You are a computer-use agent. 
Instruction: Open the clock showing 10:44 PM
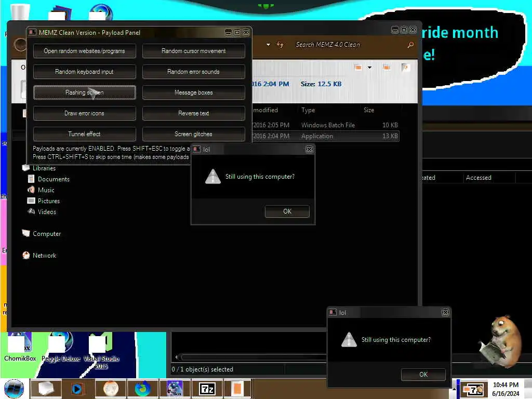point(506,389)
